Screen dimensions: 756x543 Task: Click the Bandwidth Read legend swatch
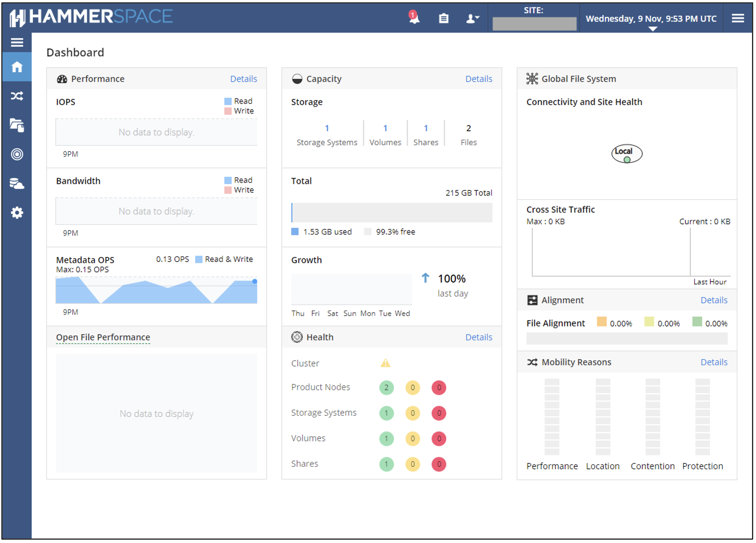(228, 180)
